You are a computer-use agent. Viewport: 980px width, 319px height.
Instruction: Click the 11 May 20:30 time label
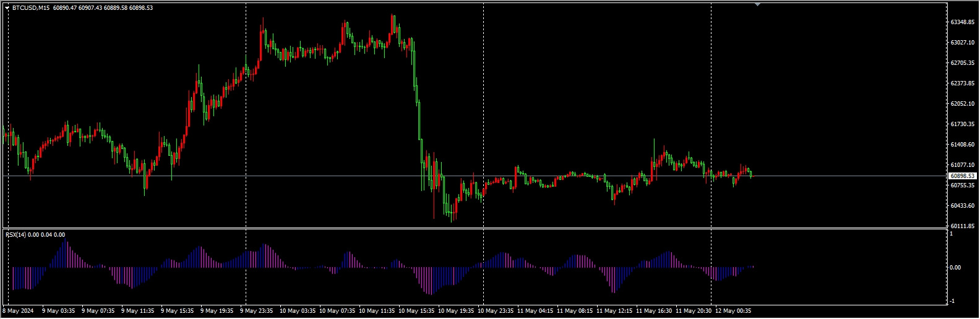pyautogui.click(x=693, y=311)
